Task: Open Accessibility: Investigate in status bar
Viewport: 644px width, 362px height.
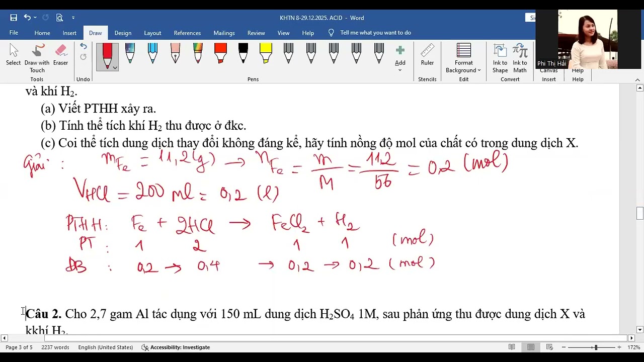Action: [x=176, y=347]
